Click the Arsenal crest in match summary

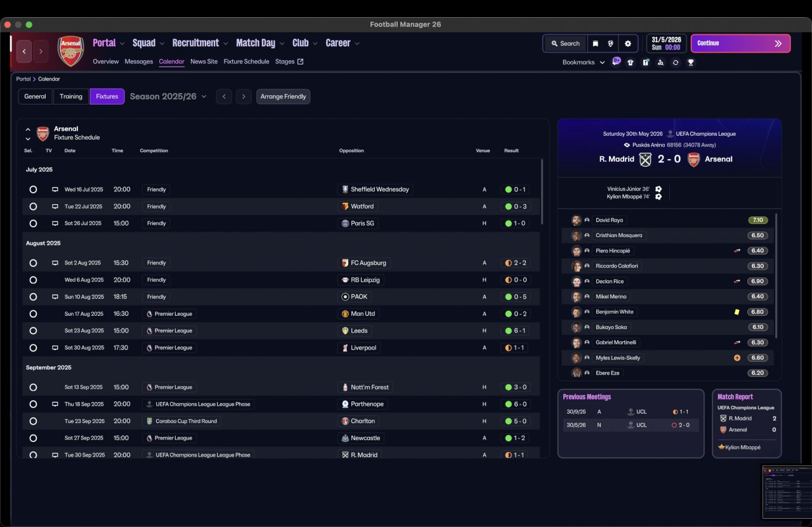[x=694, y=159]
